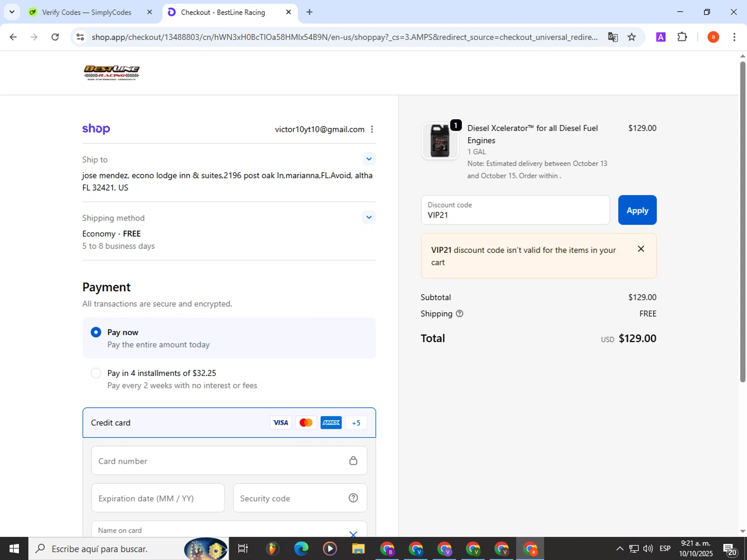This screenshot has width=747, height=560.
Task: Focus the Security code field
Action: [300, 498]
